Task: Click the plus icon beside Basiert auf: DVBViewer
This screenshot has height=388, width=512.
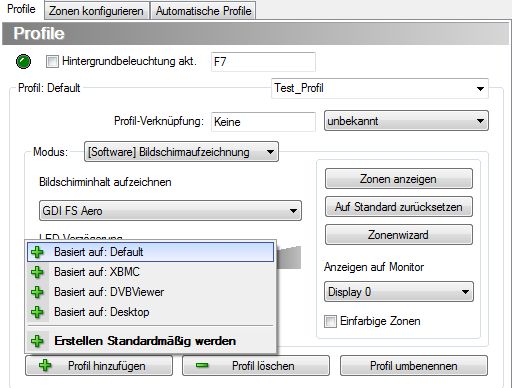Action: tap(37, 292)
